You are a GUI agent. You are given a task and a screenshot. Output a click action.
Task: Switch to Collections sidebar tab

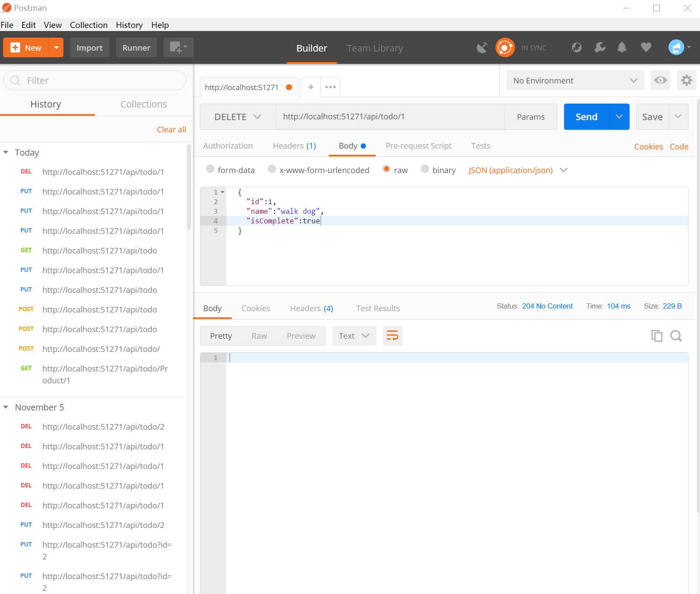[143, 104]
